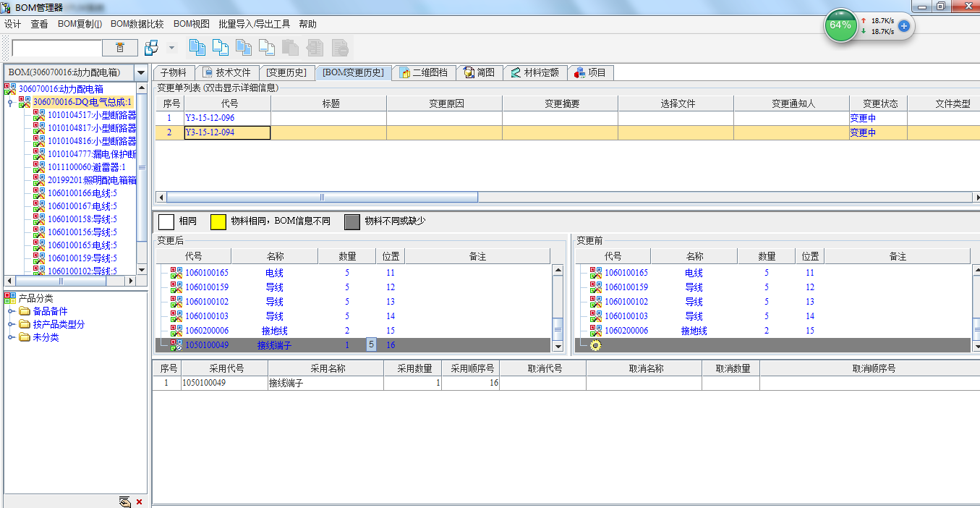Open the dropdown arrow beside the windows icon
This screenshot has width=980, height=508.
pos(171,48)
